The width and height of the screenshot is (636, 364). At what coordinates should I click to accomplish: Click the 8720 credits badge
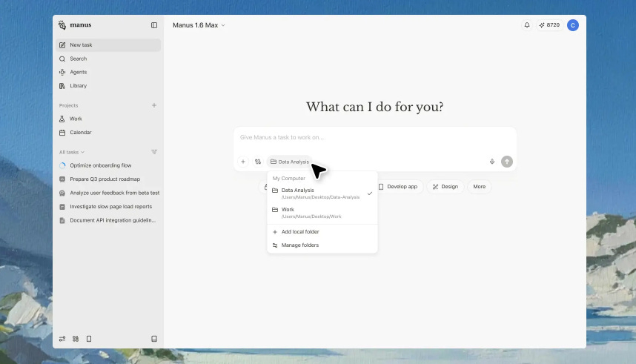tap(549, 25)
